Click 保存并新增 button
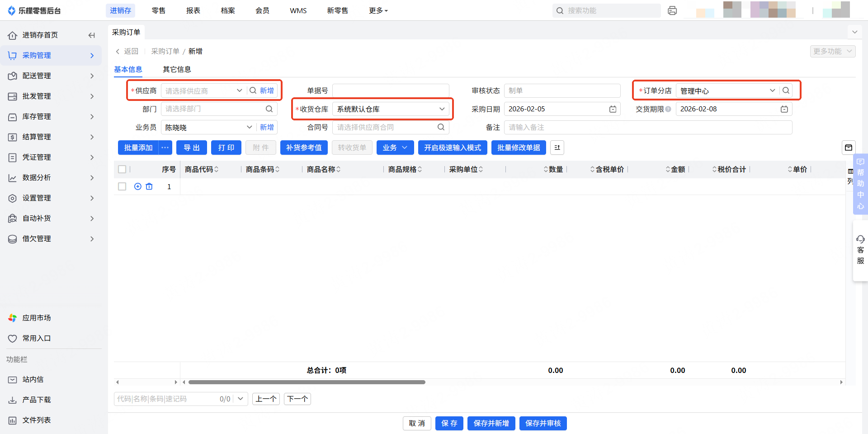Viewport: 868px width, 434px height. click(x=491, y=423)
